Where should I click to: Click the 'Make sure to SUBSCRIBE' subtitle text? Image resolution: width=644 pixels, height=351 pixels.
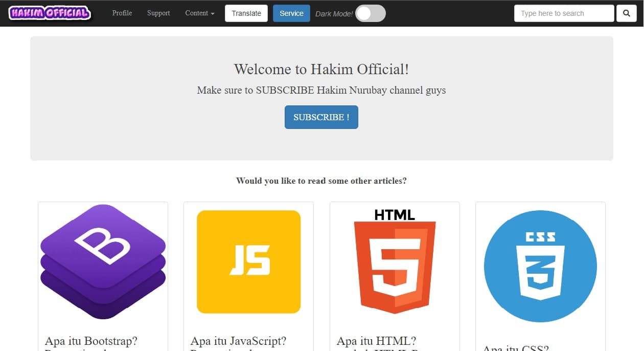[321, 91]
